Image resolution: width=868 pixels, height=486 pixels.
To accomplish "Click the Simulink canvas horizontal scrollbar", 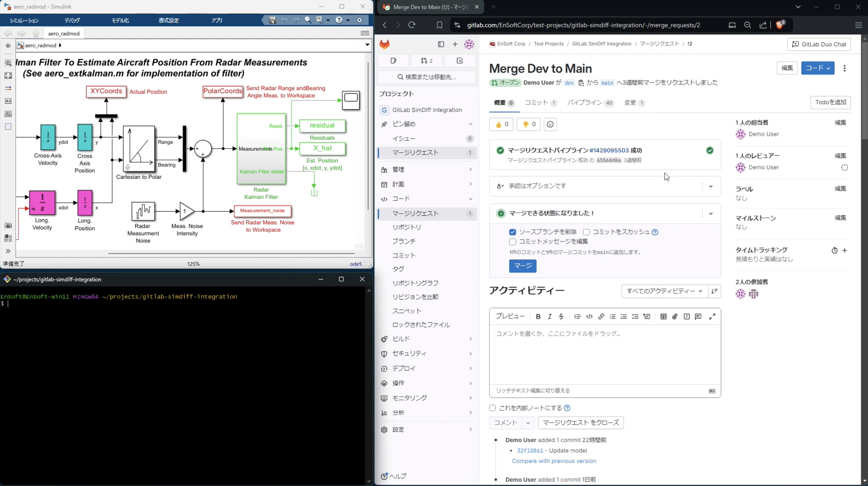I will pos(231,253).
